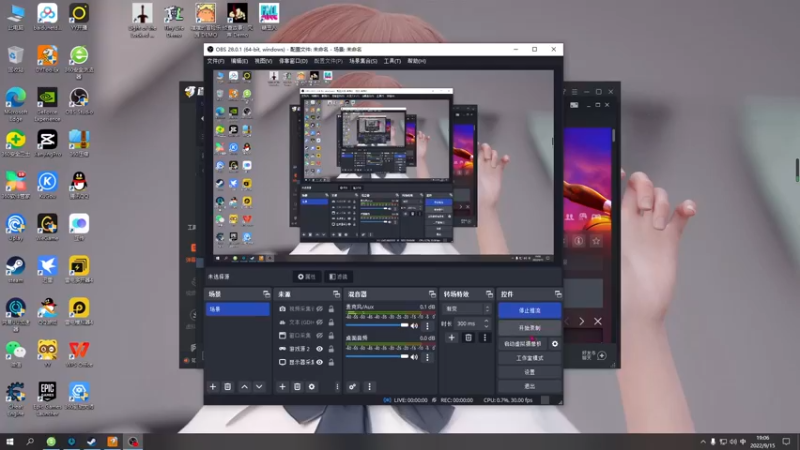Screen dimensions: 800x450
Task: Adjust the Desktop Audio volume slider
Action: (377, 357)
